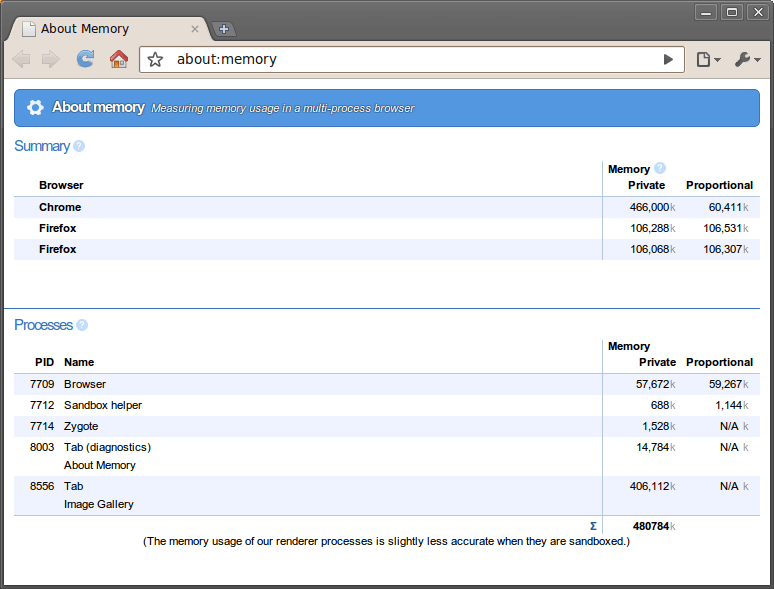Click the 406,112k private memory value
This screenshot has width=774, height=589.
tap(652, 486)
